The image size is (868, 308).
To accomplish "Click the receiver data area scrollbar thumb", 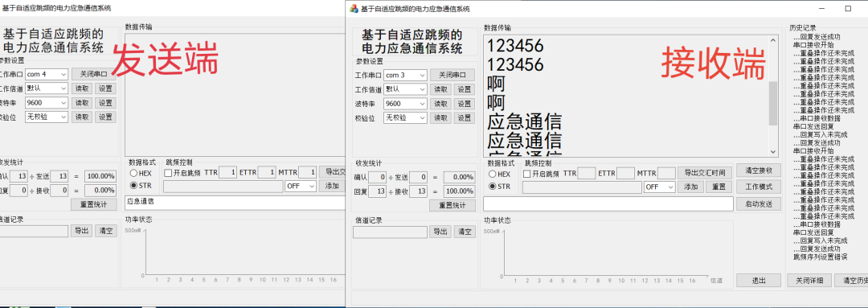I will (x=773, y=103).
